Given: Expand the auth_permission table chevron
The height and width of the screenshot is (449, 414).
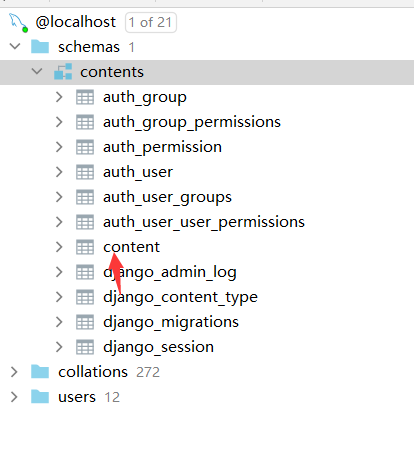Looking at the screenshot, I should [x=59, y=147].
